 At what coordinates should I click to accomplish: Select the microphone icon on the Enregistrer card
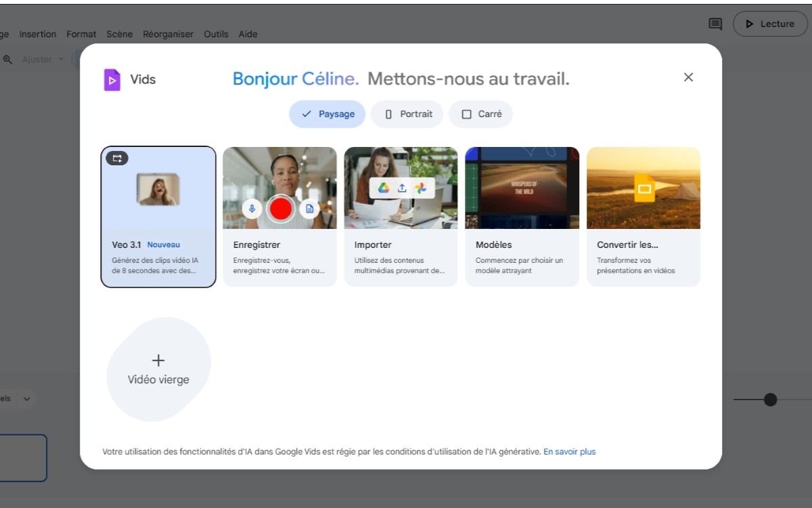(x=252, y=209)
